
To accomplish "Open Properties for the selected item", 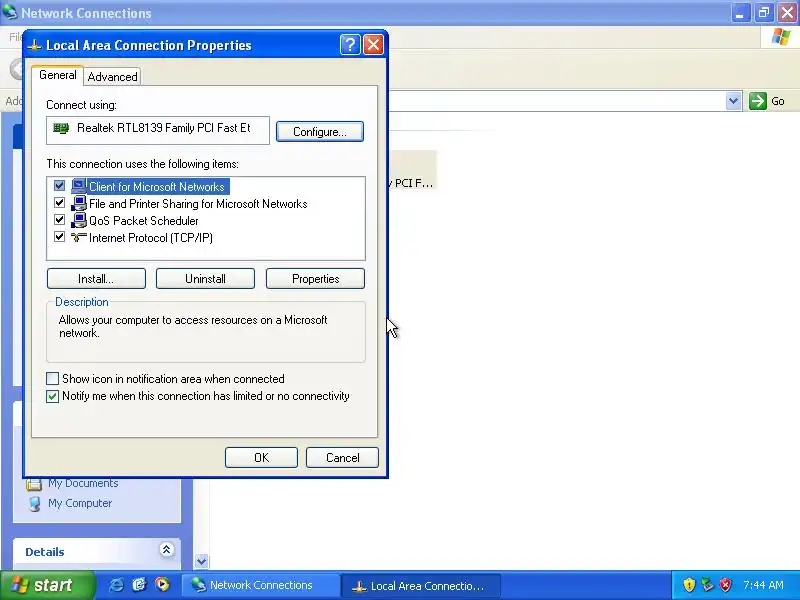I will coord(315,279).
